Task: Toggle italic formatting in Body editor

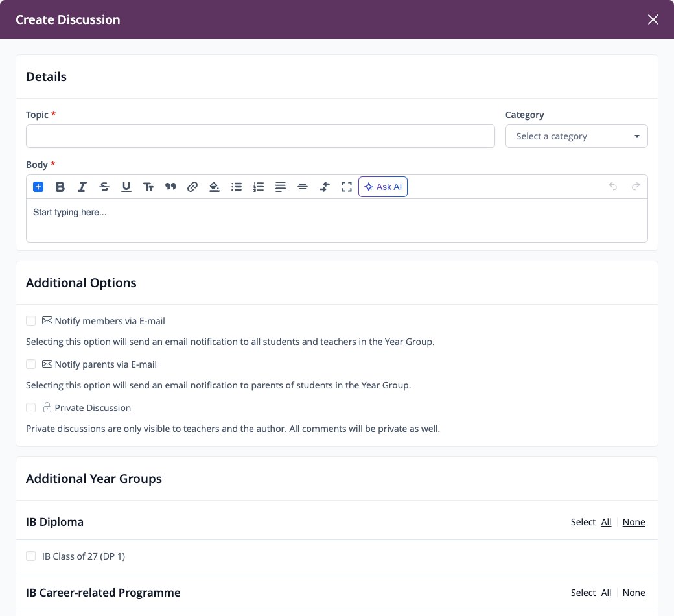Action: coord(82,187)
